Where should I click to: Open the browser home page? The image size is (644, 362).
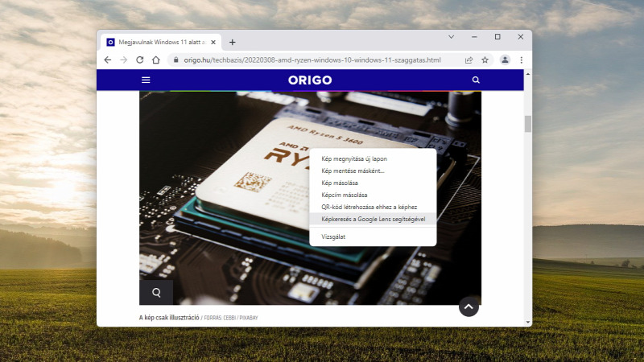pyautogui.click(x=155, y=60)
